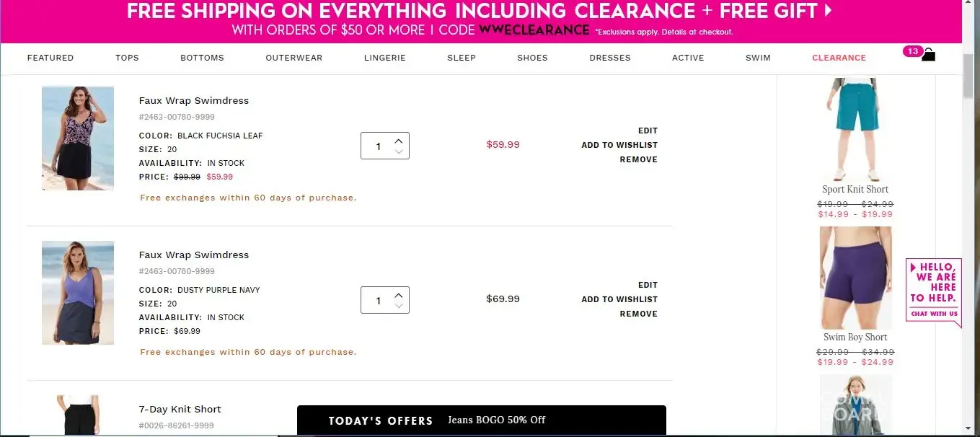Remove the Dusty Purple Navy swimdress
The image size is (980, 437).
pyautogui.click(x=638, y=314)
